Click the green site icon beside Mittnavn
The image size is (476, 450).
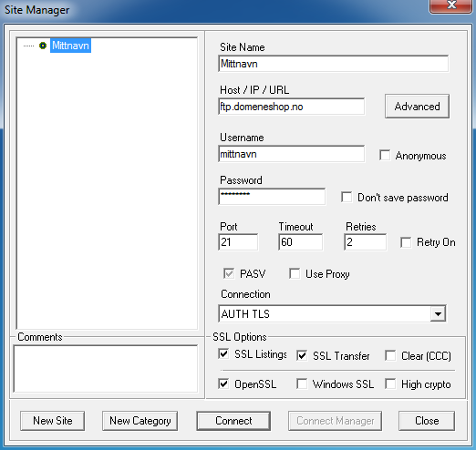pos(43,46)
